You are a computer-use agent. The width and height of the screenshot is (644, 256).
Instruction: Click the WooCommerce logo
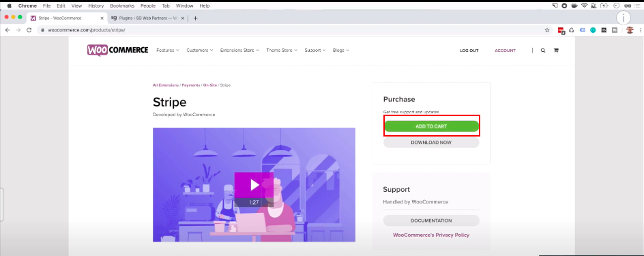click(117, 50)
